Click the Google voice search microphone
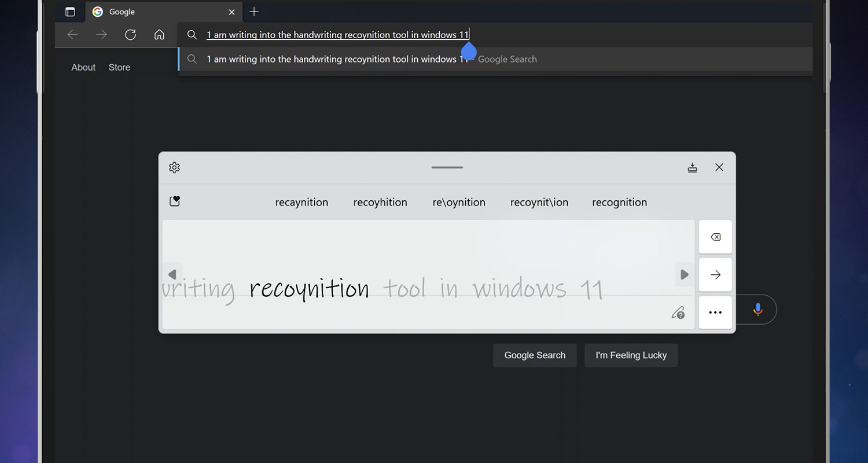 pyautogui.click(x=757, y=310)
